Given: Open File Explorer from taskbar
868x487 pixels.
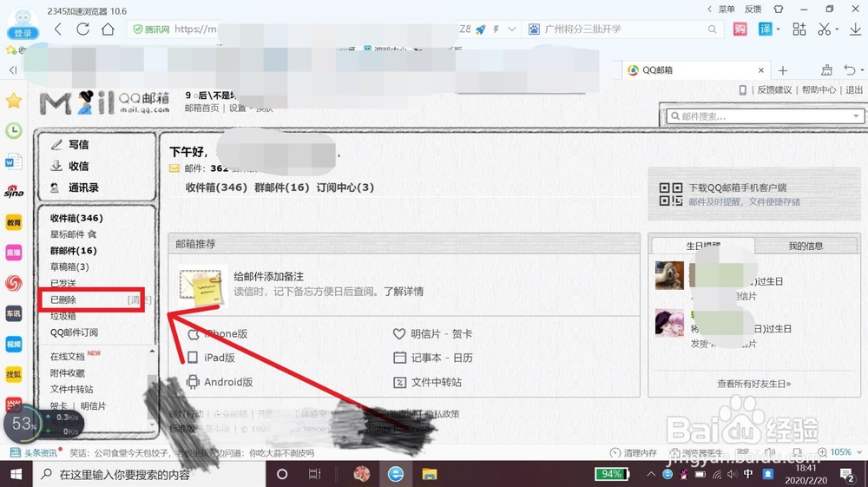Looking at the screenshot, I should (x=430, y=474).
